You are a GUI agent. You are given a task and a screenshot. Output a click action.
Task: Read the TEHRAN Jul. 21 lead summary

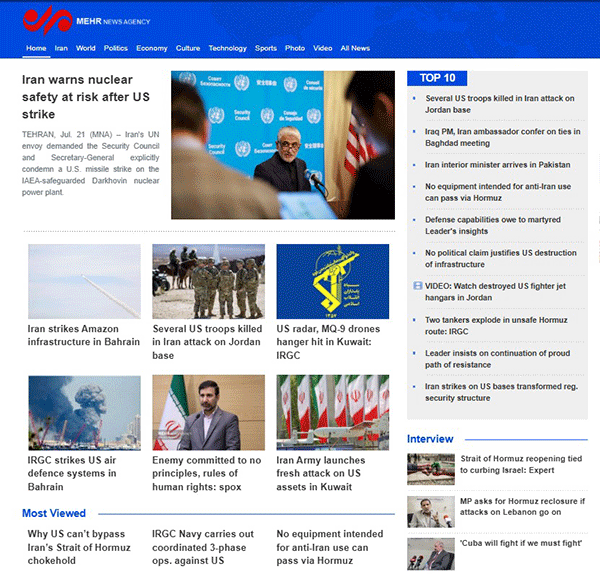tap(91, 163)
